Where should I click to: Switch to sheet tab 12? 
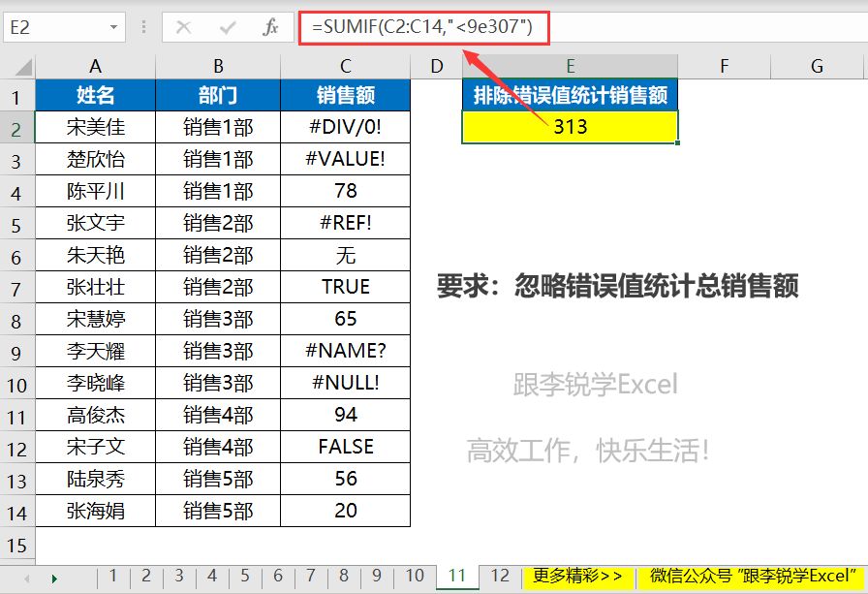coord(499,577)
